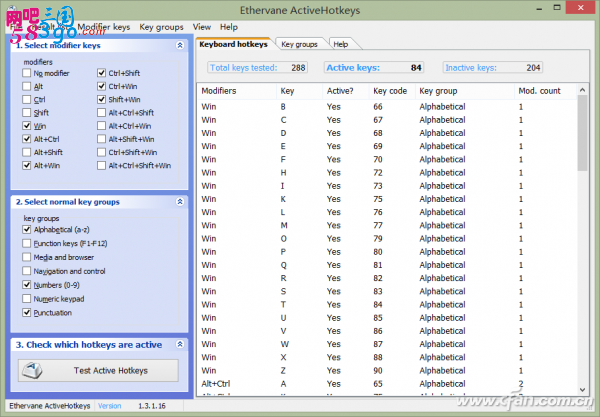Click the Inactive keys count 204
This screenshot has width=600, height=417.
(533, 68)
